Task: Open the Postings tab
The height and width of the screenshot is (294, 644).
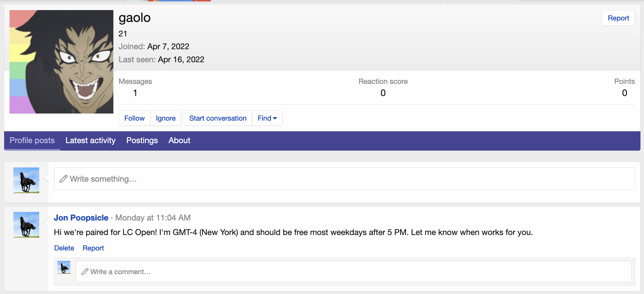Action: (x=142, y=140)
